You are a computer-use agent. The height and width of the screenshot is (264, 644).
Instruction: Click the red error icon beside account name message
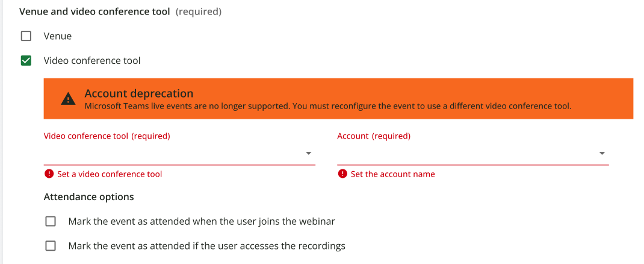[342, 174]
